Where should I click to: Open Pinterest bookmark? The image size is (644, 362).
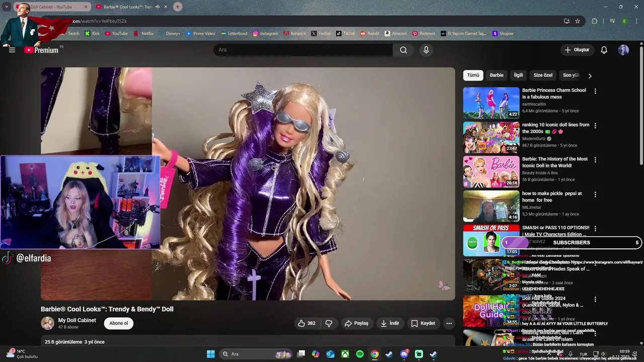[423, 34]
